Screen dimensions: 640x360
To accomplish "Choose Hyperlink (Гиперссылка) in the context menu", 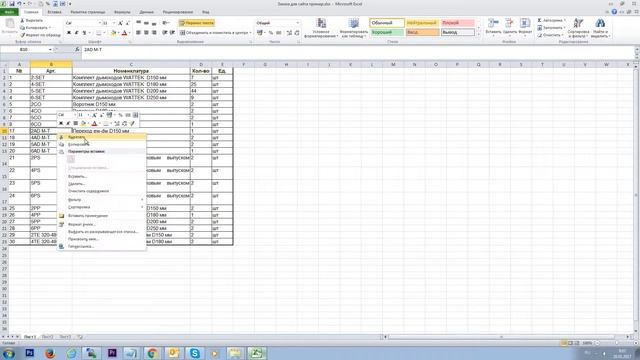I will point(102,247).
